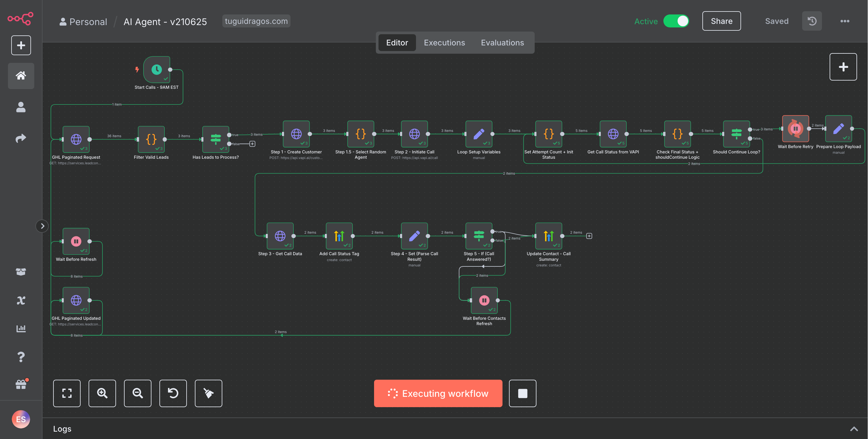Image resolution: width=868 pixels, height=439 pixels.
Task: Click the tuguidragos.com tag
Action: [256, 21]
